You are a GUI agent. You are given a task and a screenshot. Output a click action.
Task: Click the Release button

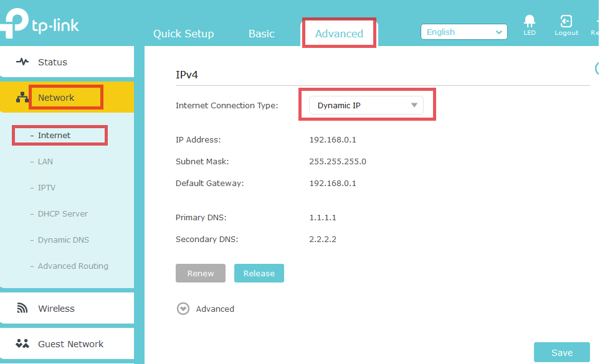259,273
